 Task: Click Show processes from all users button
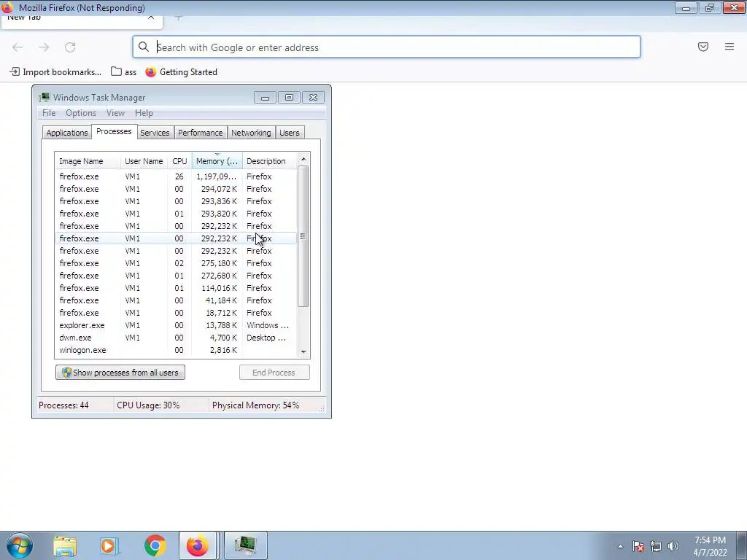tap(120, 373)
